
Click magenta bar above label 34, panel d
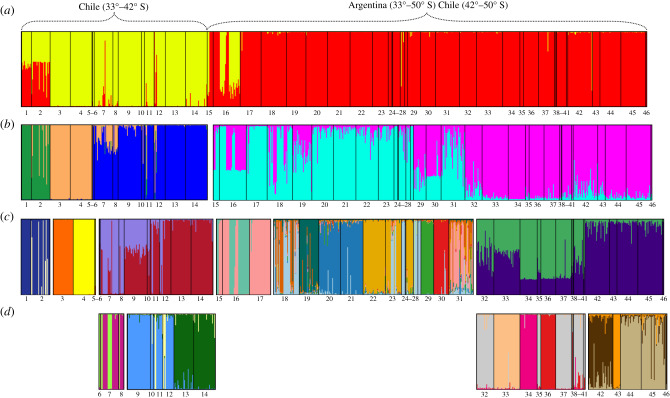[x=528, y=351]
